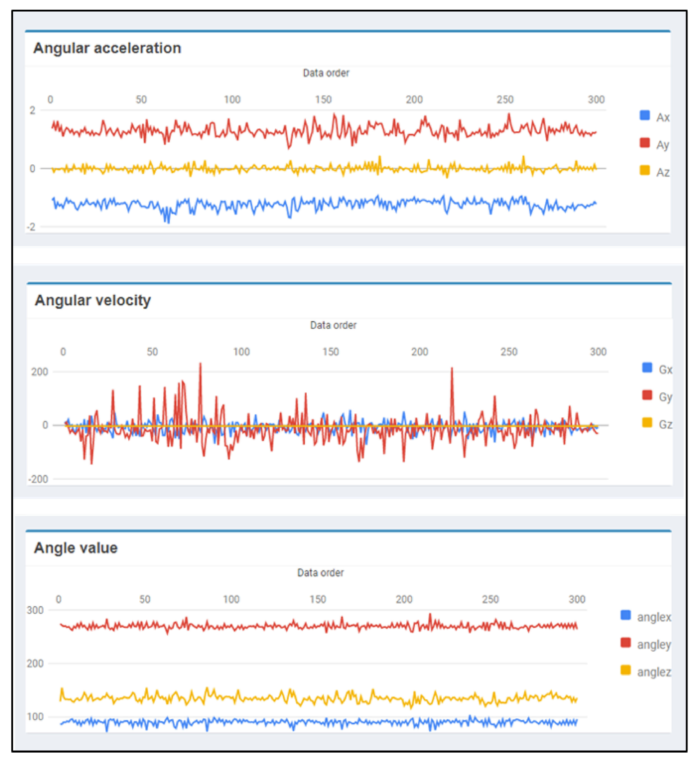Click the red angley legend swatch
This screenshot has width=700, height=760.
tap(626, 643)
